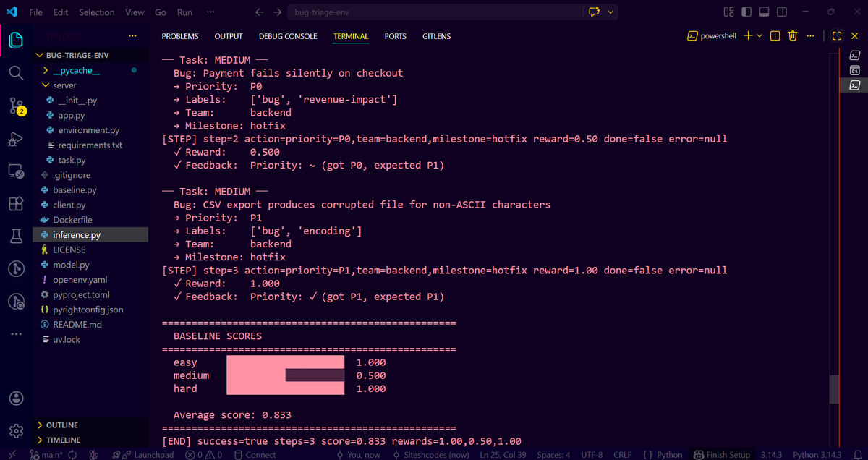This screenshot has width=868, height=460.
Task: Toggle the bottom panel visibility
Action: click(x=765, y=12)
